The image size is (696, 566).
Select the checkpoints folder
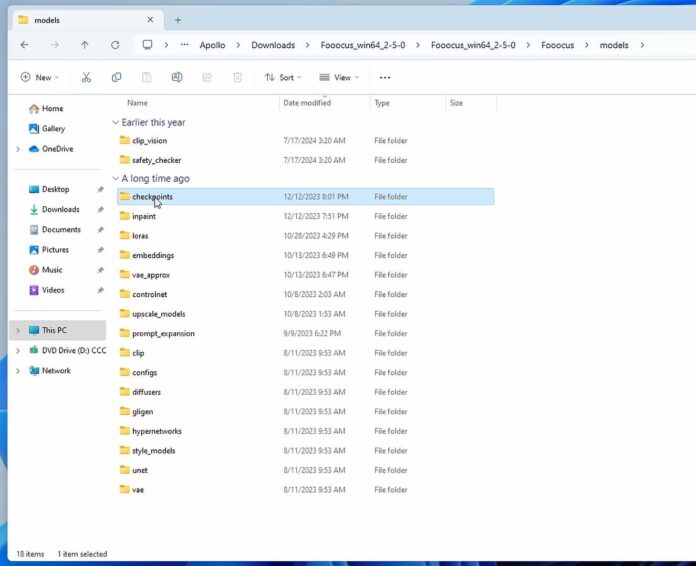pos(305,197)
